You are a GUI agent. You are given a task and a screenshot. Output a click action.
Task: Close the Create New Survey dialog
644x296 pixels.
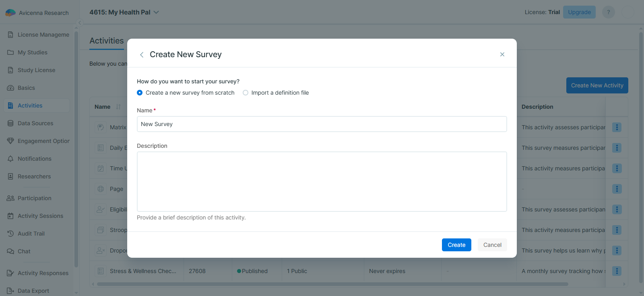(x=502, y=54)
